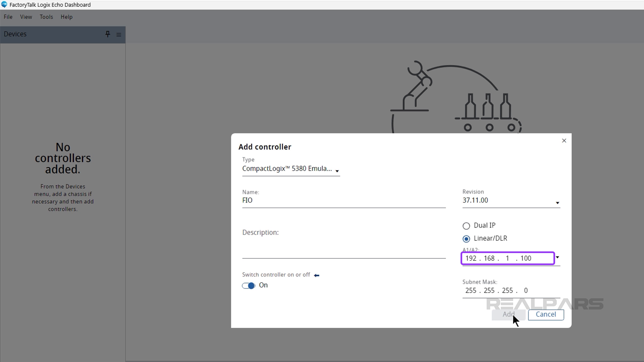Click the 'No controllers added.' message

(x=63, y=158)
